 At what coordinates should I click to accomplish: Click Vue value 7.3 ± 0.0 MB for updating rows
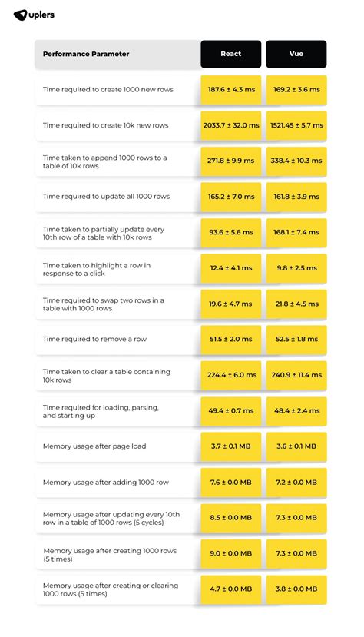click(296, 518)
